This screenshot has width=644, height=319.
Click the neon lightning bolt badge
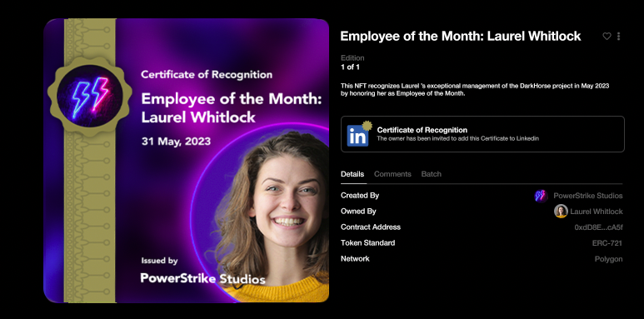pos(90,96)
